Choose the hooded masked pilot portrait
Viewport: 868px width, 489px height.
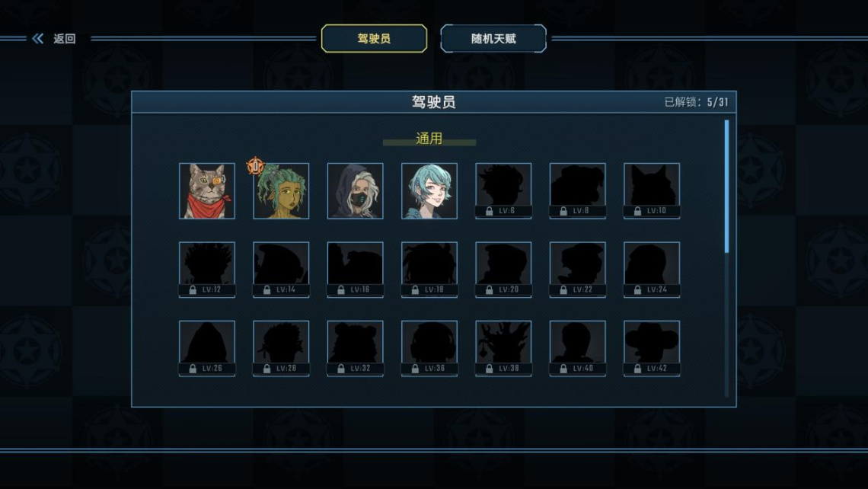pyautogui.click(x=356, y=190)
